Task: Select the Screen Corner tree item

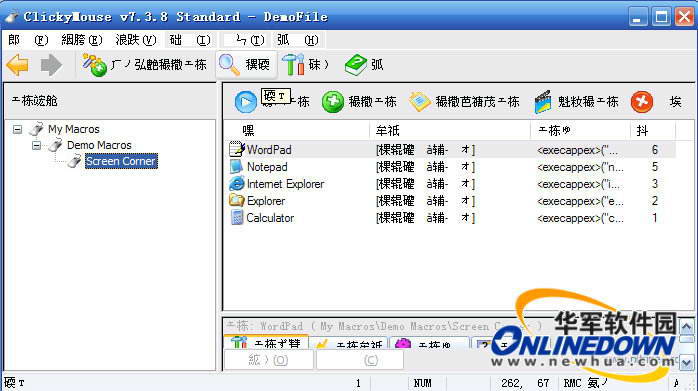Action: click(121, 161)
